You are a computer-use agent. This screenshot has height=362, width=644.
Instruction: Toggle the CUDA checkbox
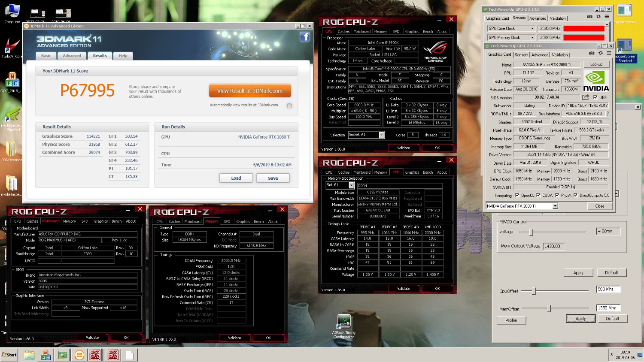coord(538,195)
